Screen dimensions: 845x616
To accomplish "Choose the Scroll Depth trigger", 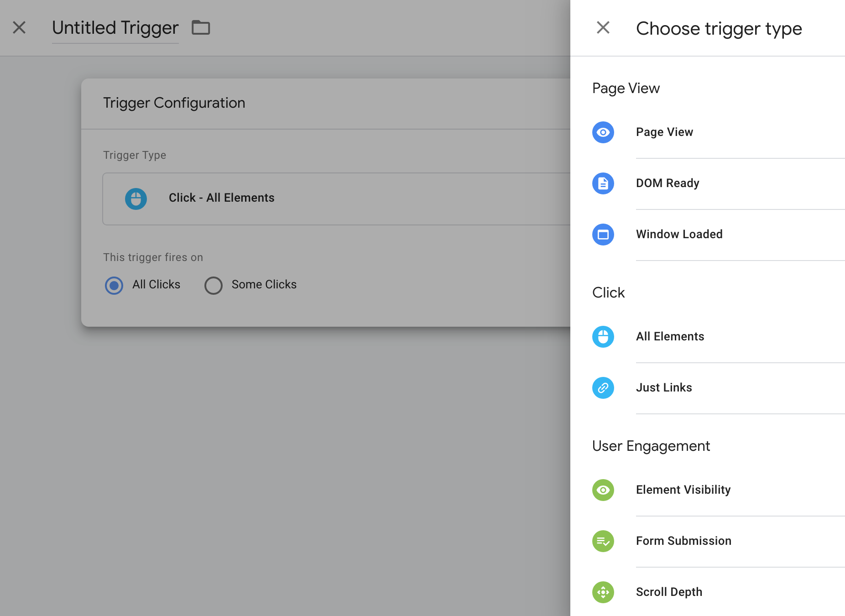I will point(708,592).
